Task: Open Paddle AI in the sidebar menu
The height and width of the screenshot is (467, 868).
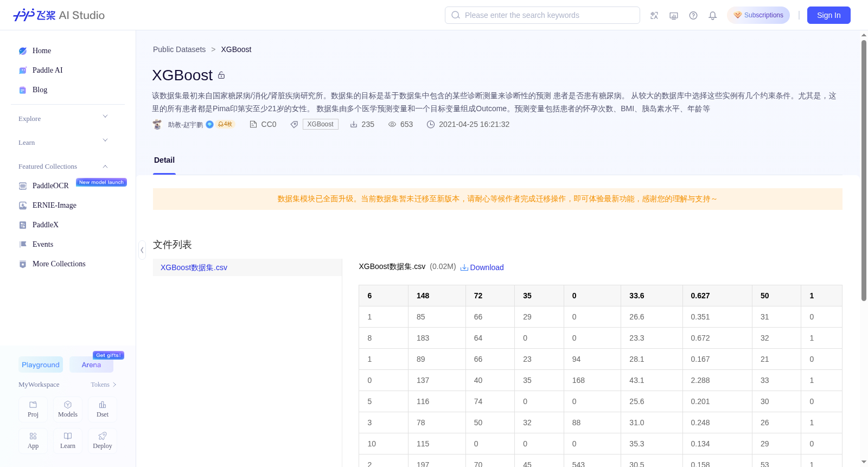Action: point(48,71)
